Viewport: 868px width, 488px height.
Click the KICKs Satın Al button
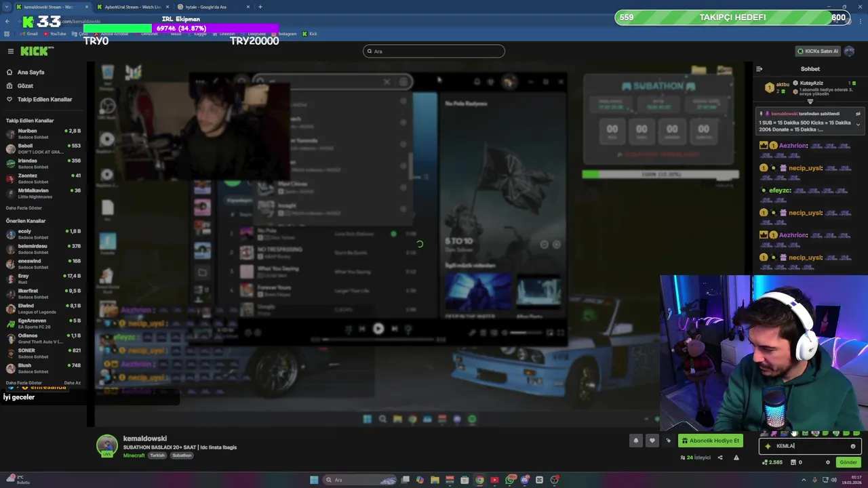818,52
